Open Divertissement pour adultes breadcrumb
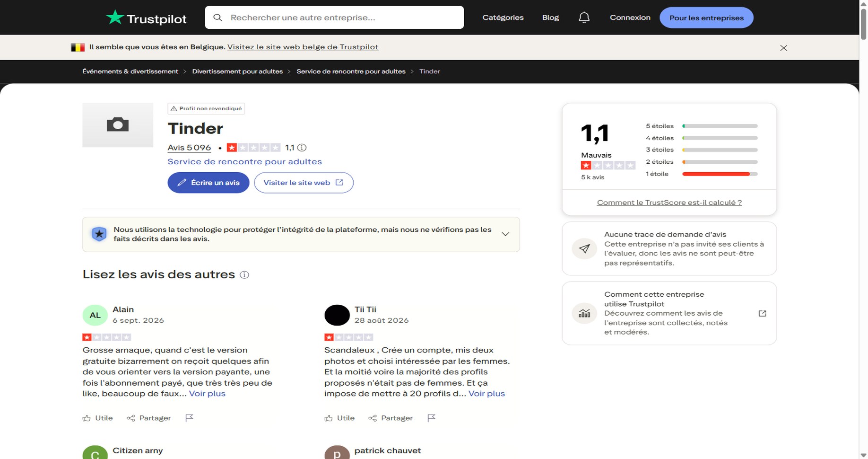 (237, 71)
